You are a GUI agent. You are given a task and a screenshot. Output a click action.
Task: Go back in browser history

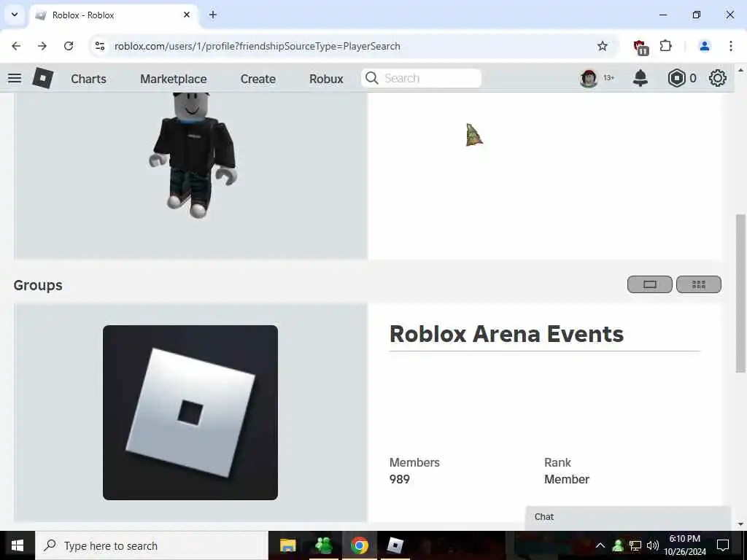pyautogui.click(x=16, y=46)
